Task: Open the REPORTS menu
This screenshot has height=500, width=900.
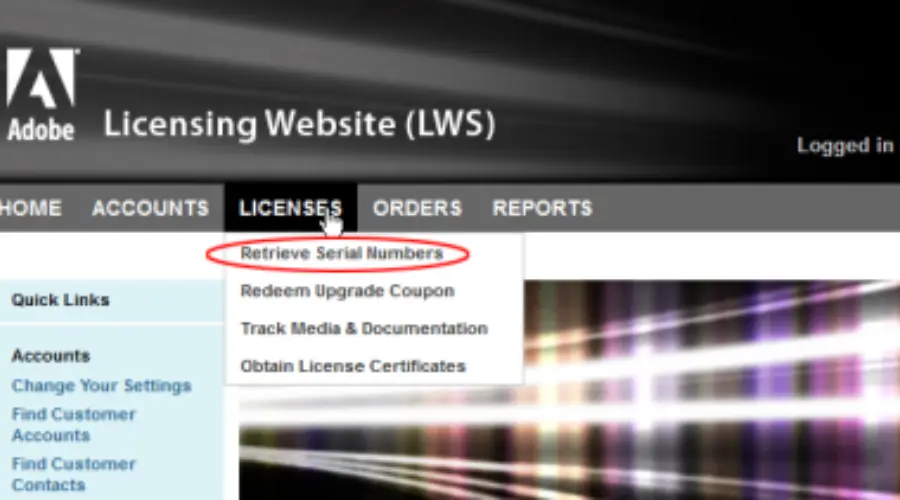Action: (x=542, y=208)
